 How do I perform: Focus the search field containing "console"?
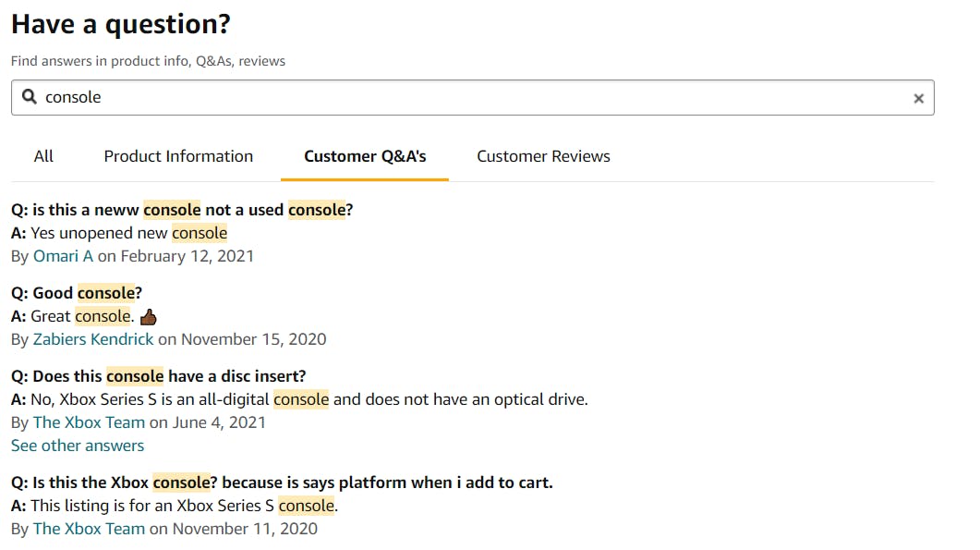(462, 97)
